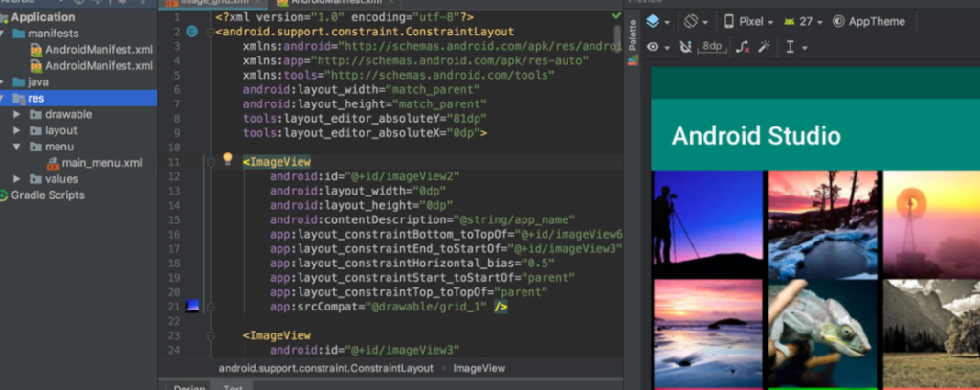This screenshot has height=390, width=980.
Task: Click the snowy sunset lake image in preview
Action: [823, 224]
